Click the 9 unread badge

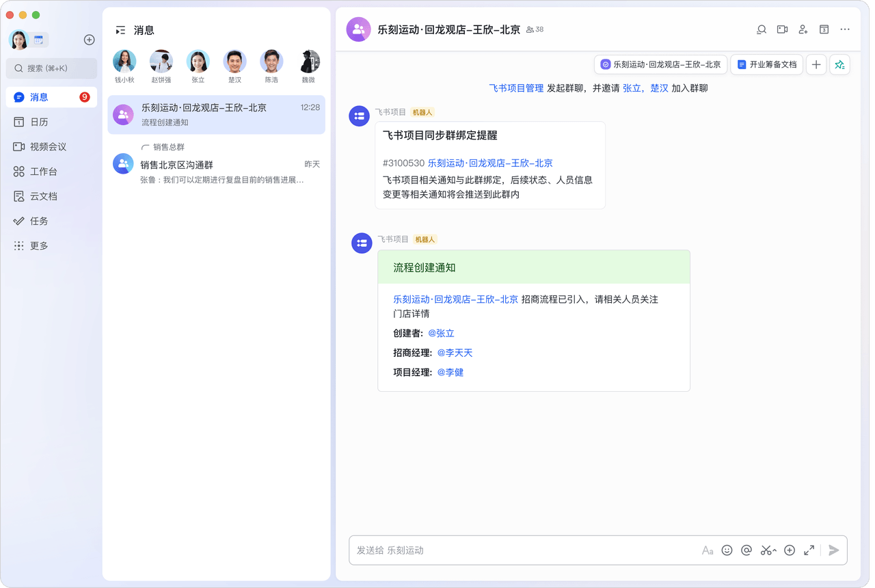85,97
